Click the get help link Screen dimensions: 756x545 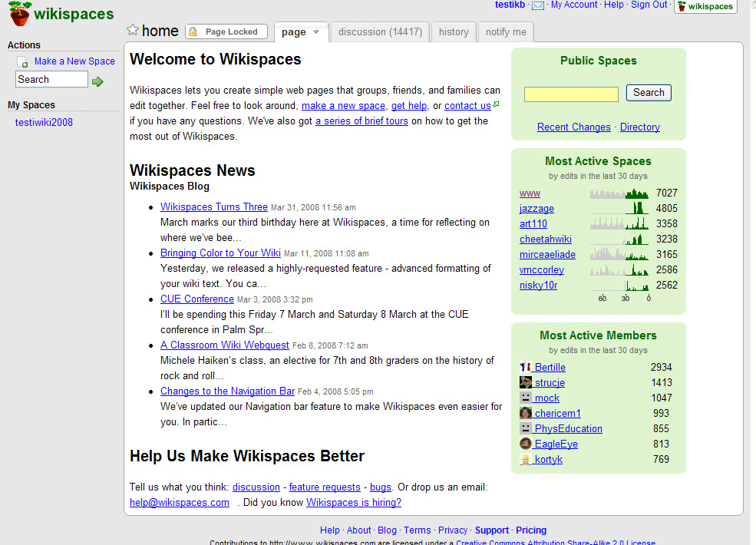pos(409,106)
